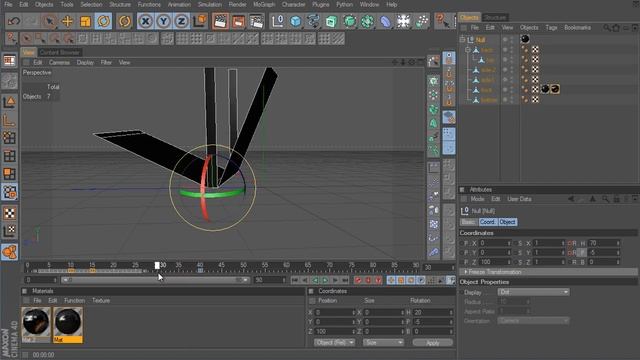Add a Null object from toolbar
Screen dimensions: 640x360
tap(278, 21)
